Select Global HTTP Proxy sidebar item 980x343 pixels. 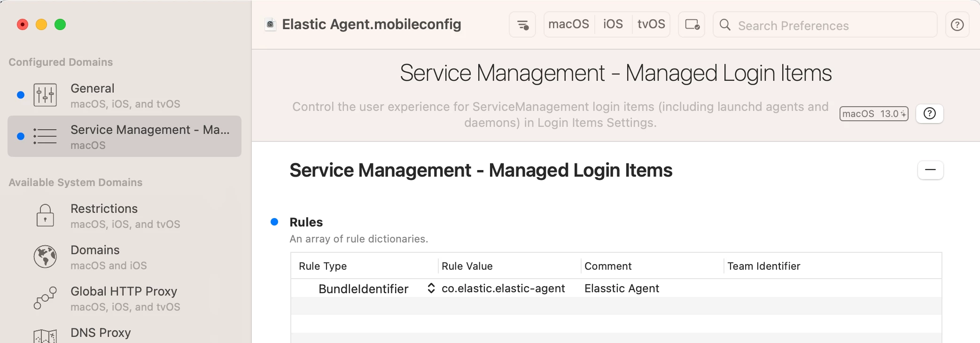coord(124,298)
